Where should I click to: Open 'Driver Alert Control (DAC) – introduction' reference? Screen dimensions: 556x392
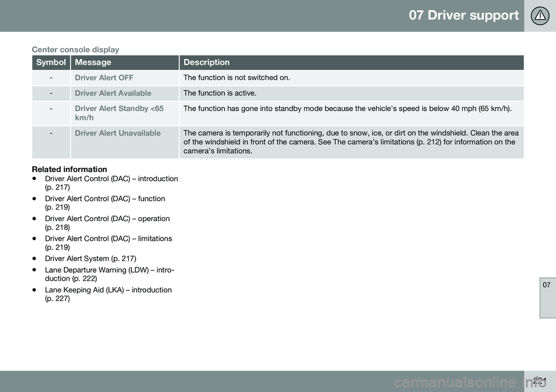coord(111,183)
